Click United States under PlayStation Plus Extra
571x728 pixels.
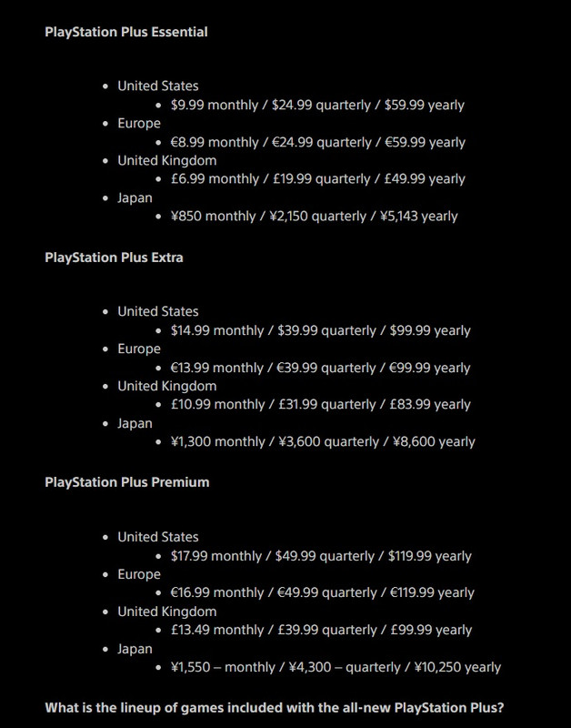[157, 311]
